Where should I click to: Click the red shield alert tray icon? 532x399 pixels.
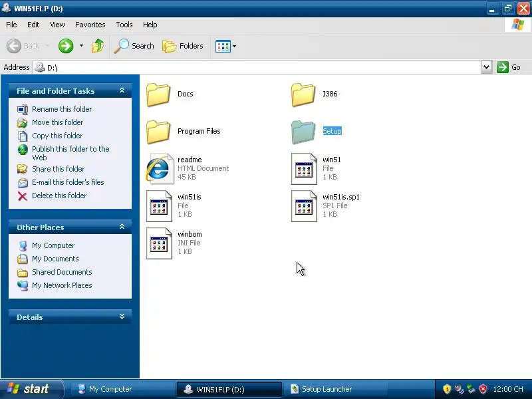coord(483,389)
